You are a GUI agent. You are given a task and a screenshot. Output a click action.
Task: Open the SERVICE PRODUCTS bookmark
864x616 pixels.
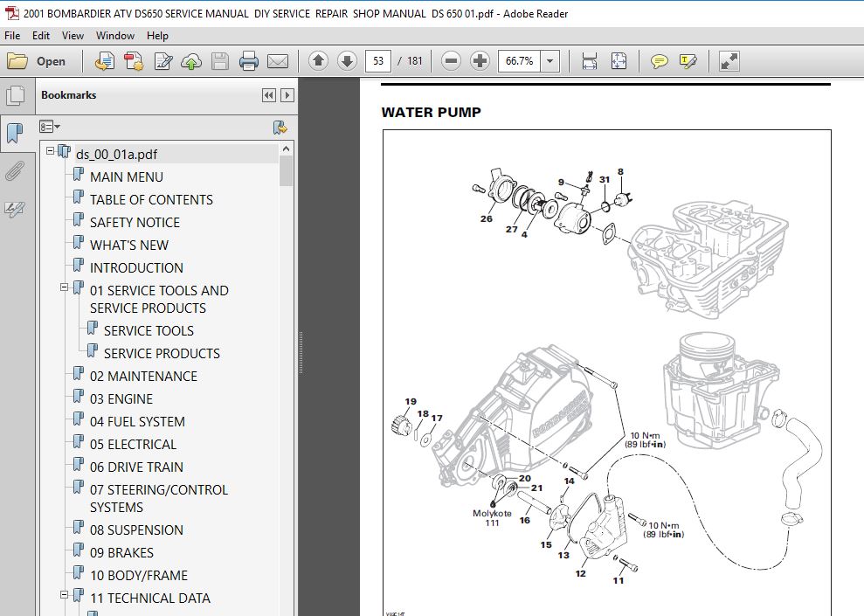click(162, 353)
